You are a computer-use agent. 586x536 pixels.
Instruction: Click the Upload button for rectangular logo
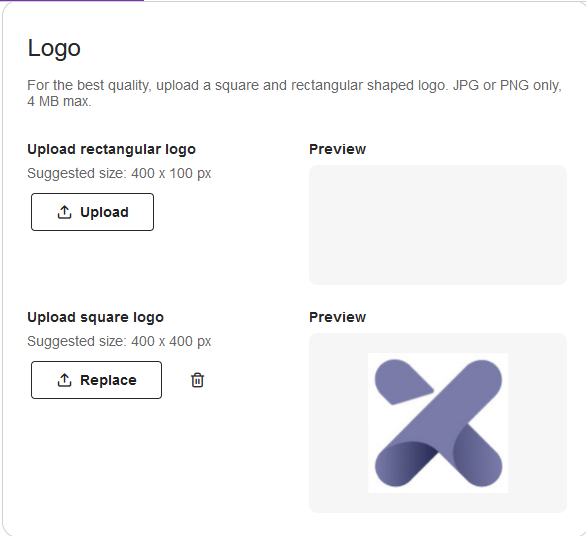92,212
